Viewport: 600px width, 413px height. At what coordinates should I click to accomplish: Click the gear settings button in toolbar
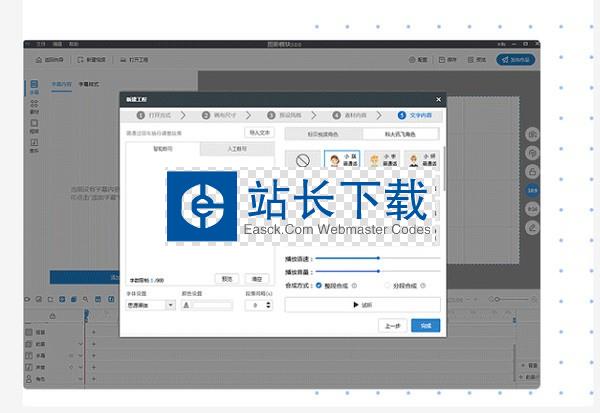point(418,60)
